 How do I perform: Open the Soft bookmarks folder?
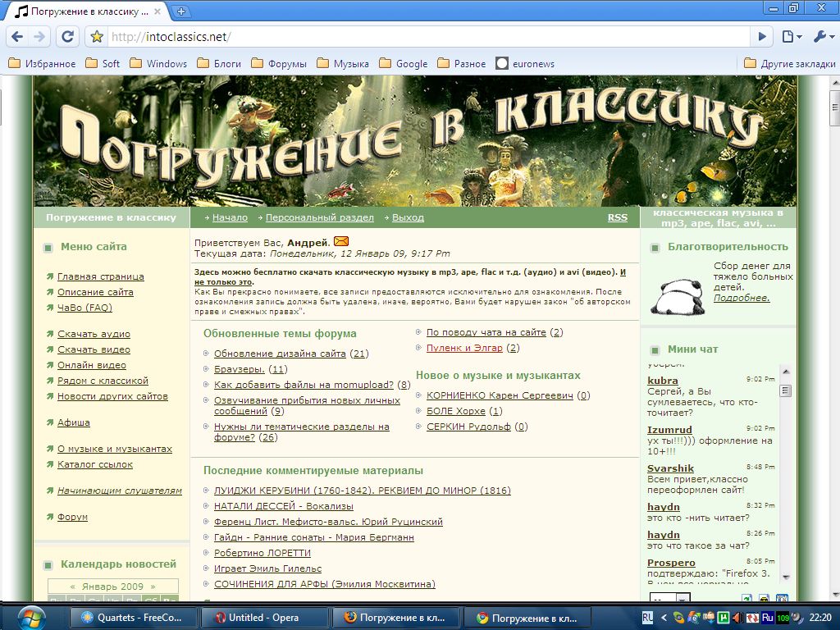click(103, 64)
